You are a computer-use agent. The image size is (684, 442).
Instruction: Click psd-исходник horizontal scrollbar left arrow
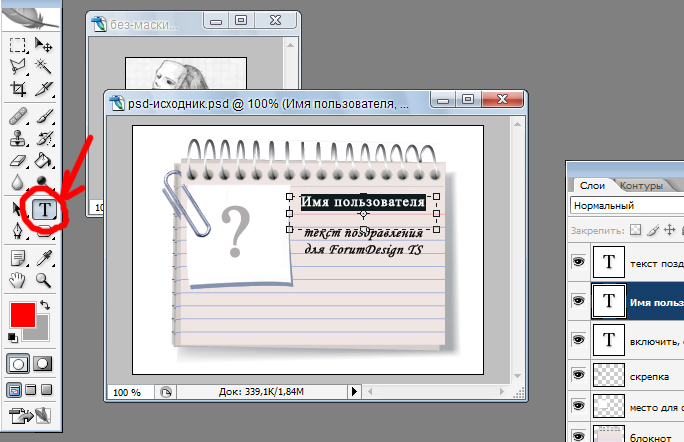pos(370,392)
